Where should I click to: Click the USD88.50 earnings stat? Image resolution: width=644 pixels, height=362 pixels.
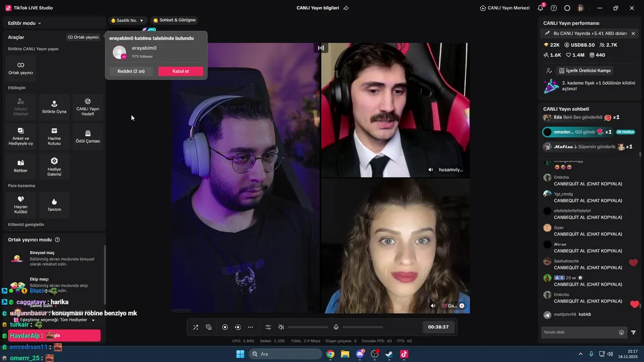click(579, 45)
